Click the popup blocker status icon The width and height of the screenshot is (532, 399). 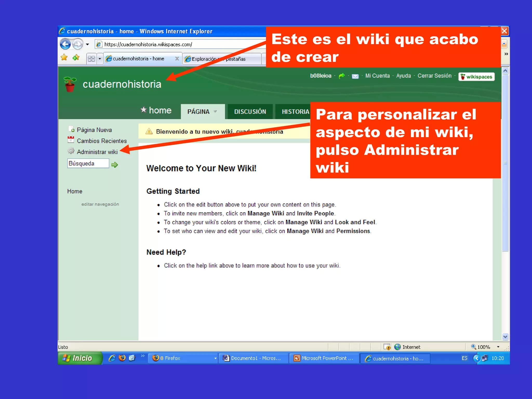tap(387, 347)
